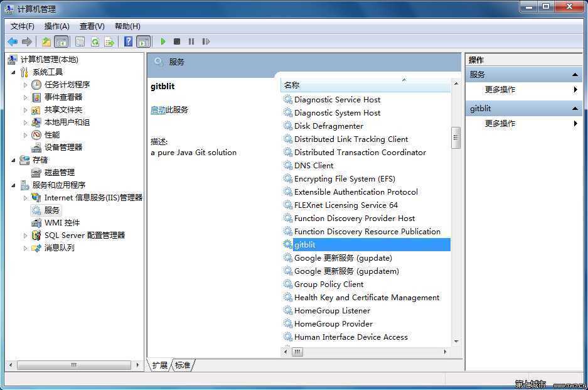Collapse the 存储 tree node
The height and width of the screenshot is (390, 588).
coord(14,160)
